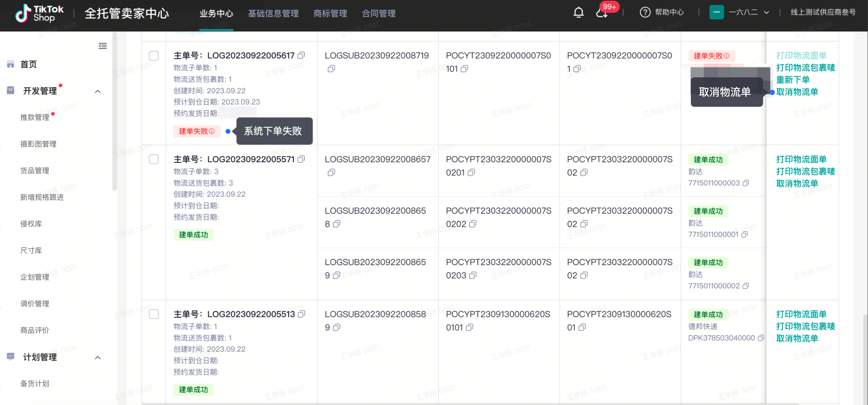Open 尺寸库 in the sidebar
Screen dimensions: 868x405
[x=31, y=250]
